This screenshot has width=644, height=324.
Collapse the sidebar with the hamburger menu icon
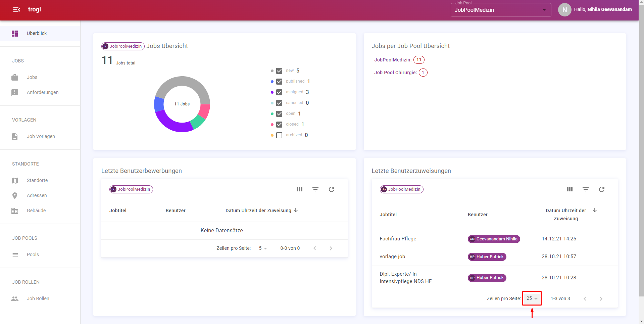tap(16, 10)
